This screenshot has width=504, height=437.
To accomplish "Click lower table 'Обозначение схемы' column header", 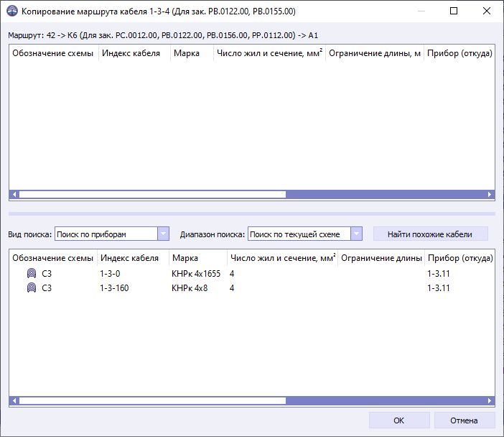I will coord(53,257).
